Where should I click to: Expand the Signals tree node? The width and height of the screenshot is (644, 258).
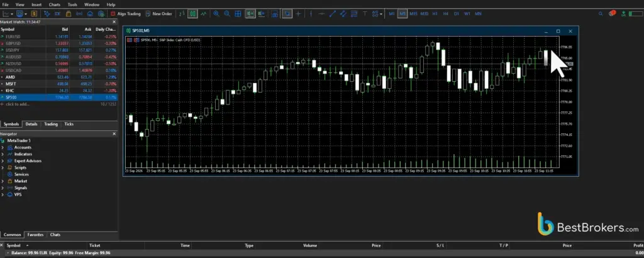coord(3,188)
